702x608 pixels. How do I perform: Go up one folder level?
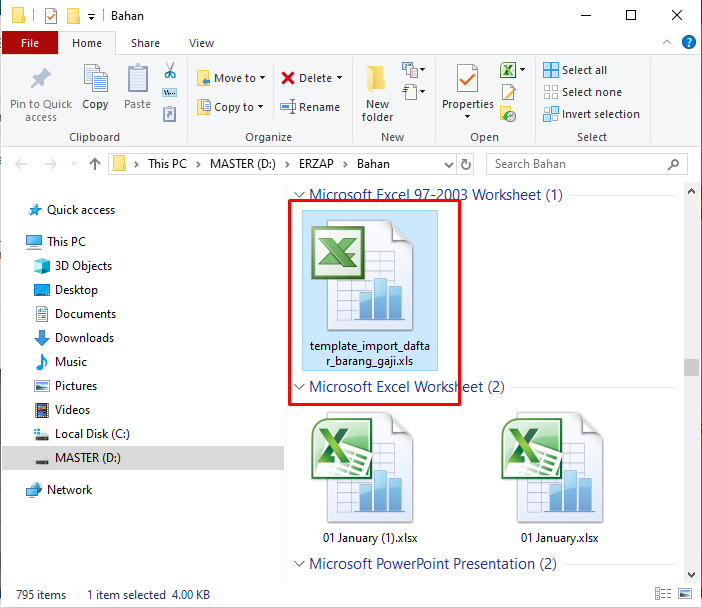[94, 164]
